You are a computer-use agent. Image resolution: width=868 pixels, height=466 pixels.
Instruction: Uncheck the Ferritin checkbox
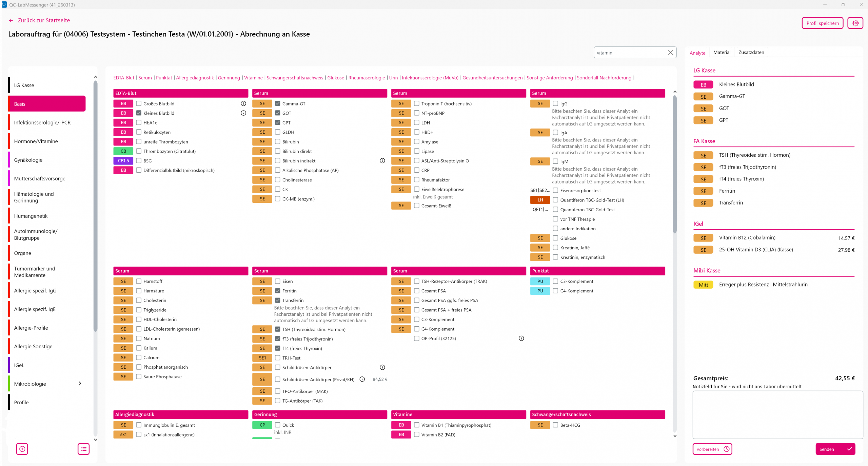(277, 291)
